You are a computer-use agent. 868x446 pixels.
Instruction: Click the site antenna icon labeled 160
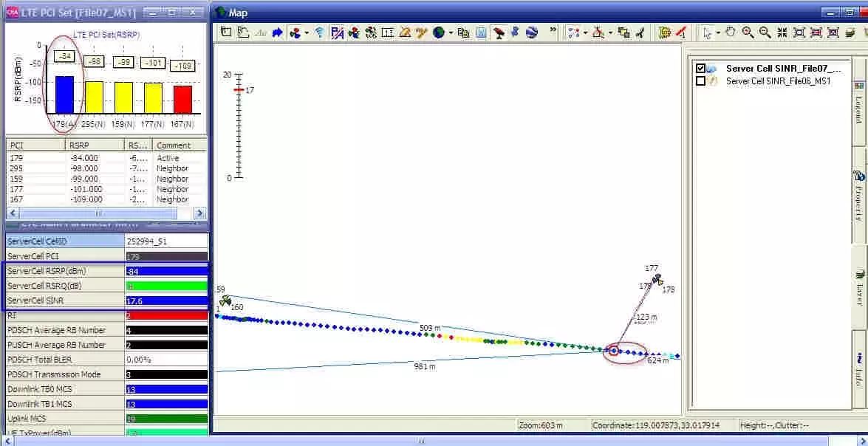pos(225,301)
